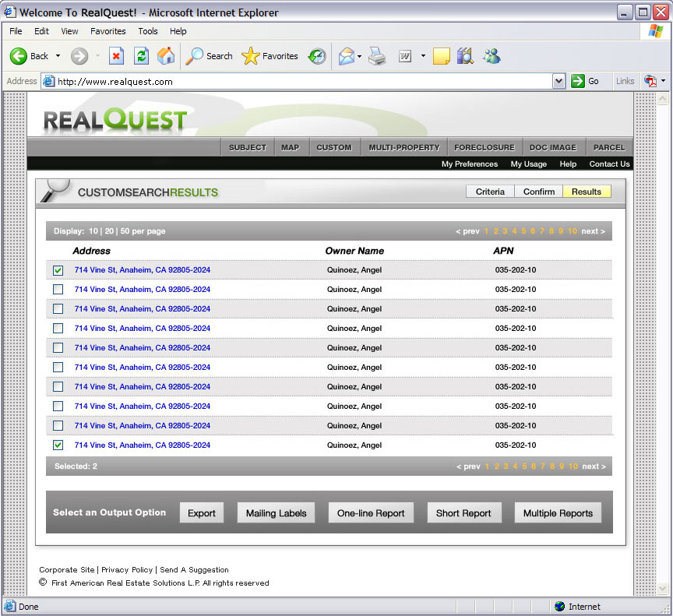This screenshot has height=616, width=673.
Task: Click the scrollbar down arrow
Action: tap(663, 588)
